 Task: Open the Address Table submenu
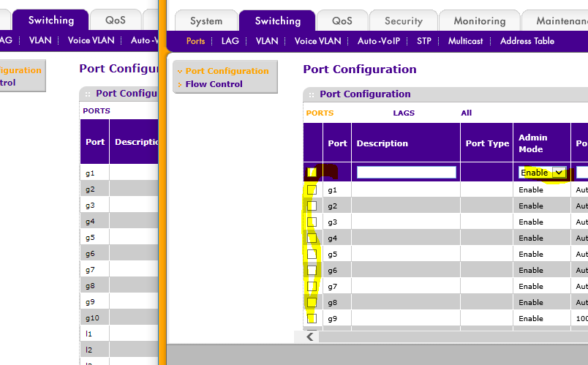pos(527,41)
